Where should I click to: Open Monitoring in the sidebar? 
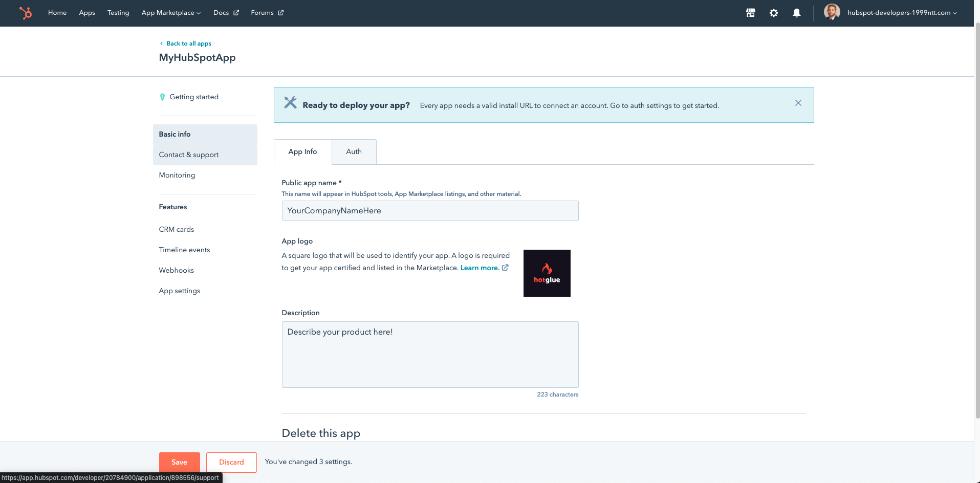pos(177,175)
